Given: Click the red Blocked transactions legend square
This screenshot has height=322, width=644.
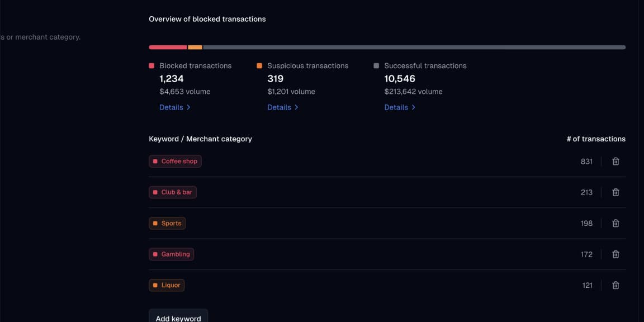Looking at the screenshot, I should (x=151, y=66).
